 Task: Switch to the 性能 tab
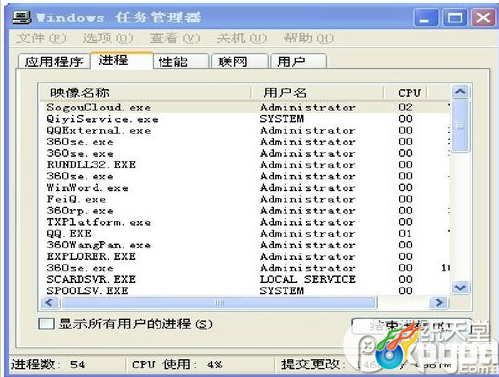point(181,62)
